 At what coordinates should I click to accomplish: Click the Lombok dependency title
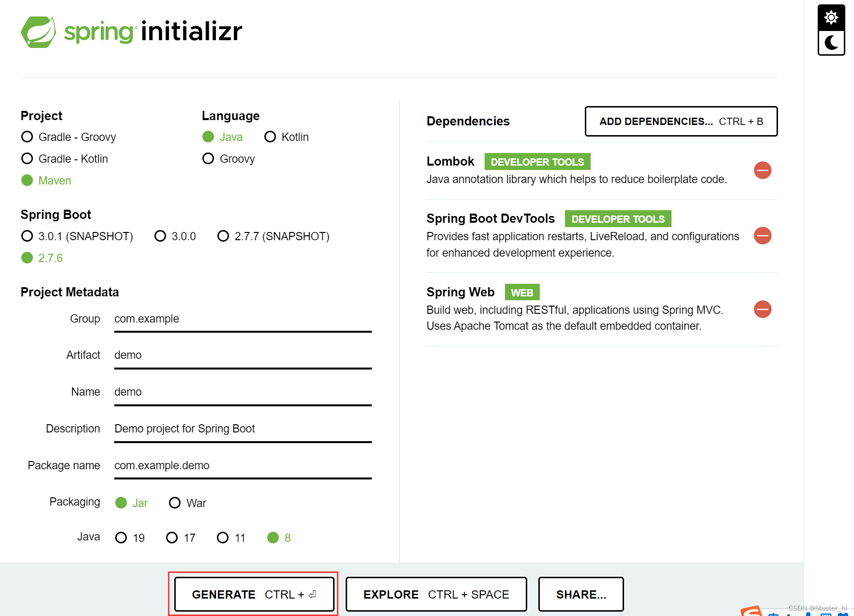(450, 161)
